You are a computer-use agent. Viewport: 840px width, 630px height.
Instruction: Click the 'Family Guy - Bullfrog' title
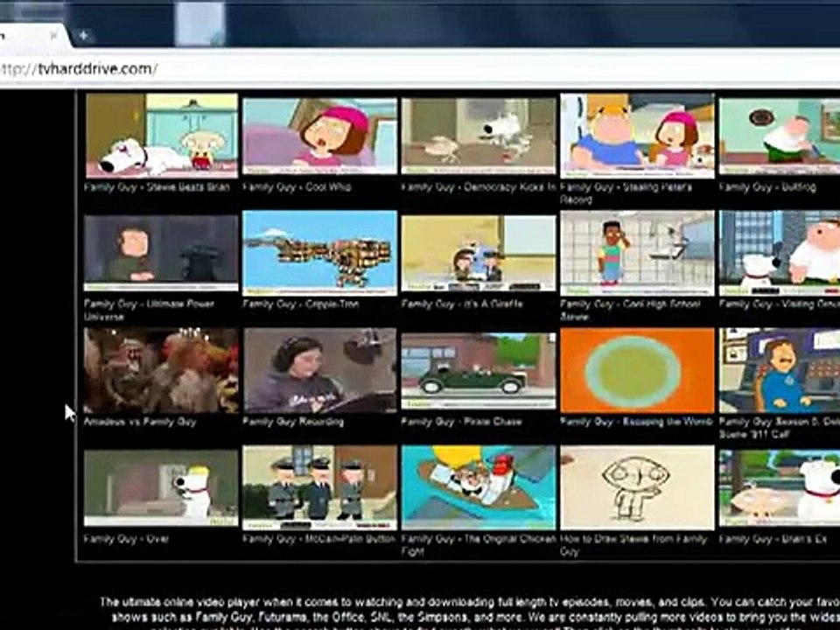click(x=767, y=187)
